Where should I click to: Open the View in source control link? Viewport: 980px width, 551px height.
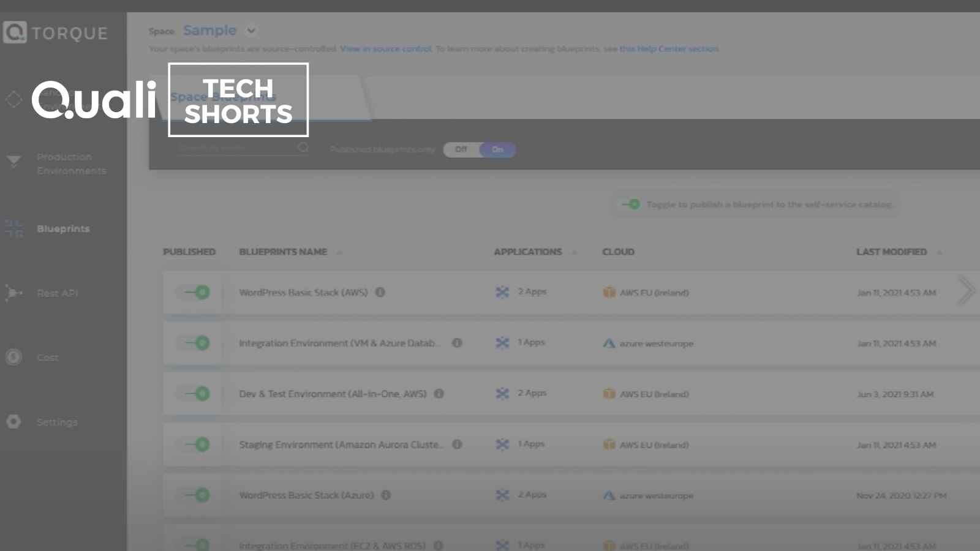tap(386, 49)
